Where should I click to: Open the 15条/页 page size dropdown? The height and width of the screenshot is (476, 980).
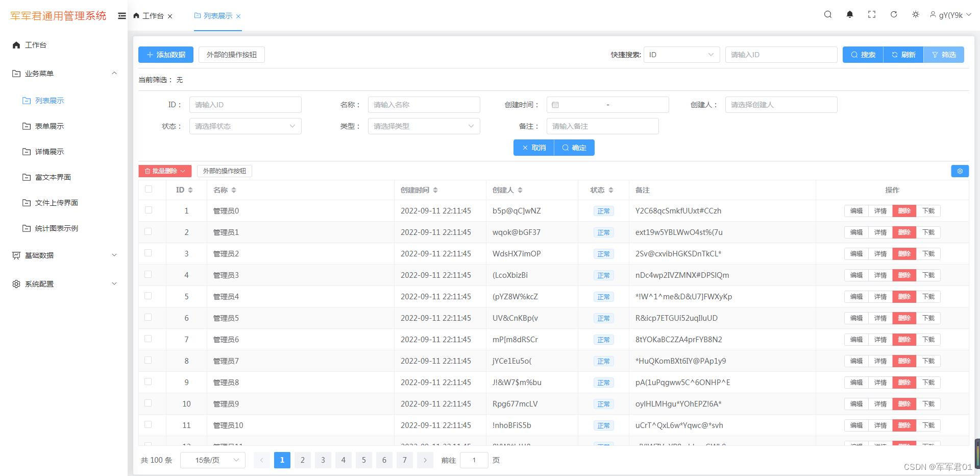213,460
